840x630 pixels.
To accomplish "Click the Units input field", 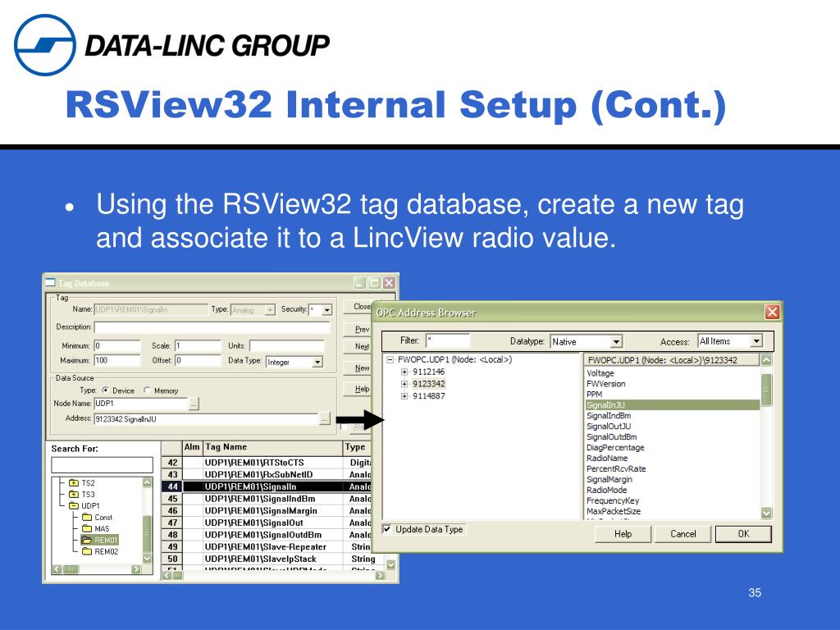I will [287, 346].
